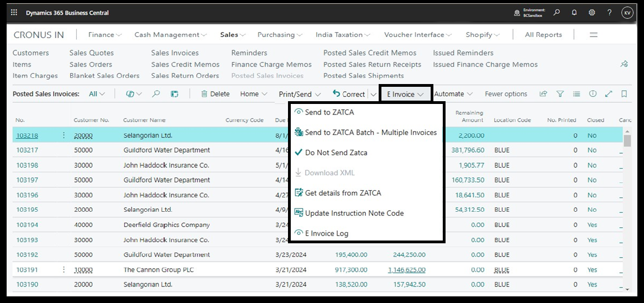Screen dimensions: 644x303
Task: Expand the Print/Send menu
Action: click(x=300, y=94)
